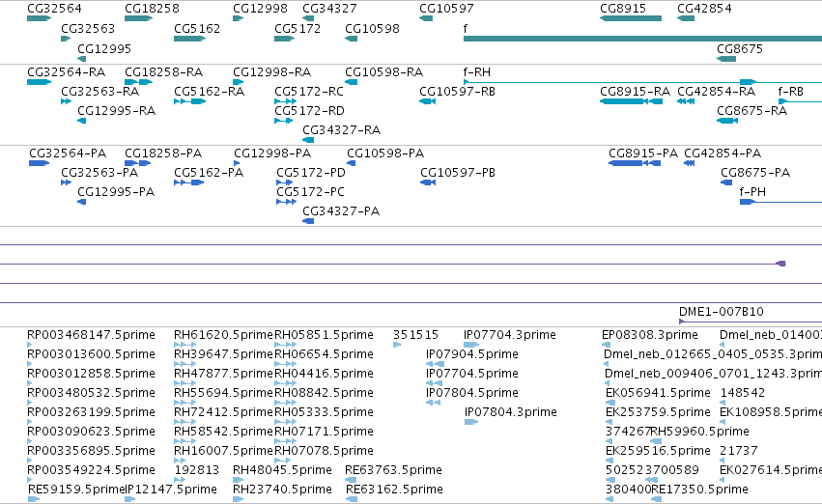Click protein CG5162-PA
The height and width of the screenshot is (504, 822).
[209, 173]
